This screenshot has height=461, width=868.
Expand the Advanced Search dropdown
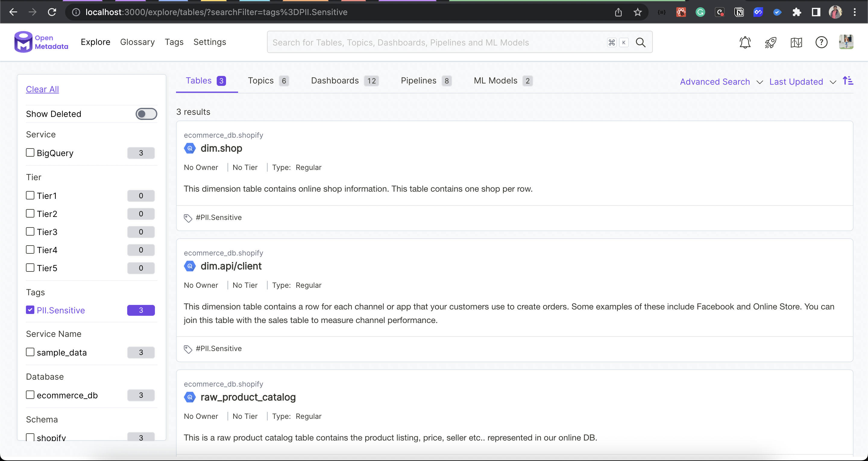click(720, 82)
